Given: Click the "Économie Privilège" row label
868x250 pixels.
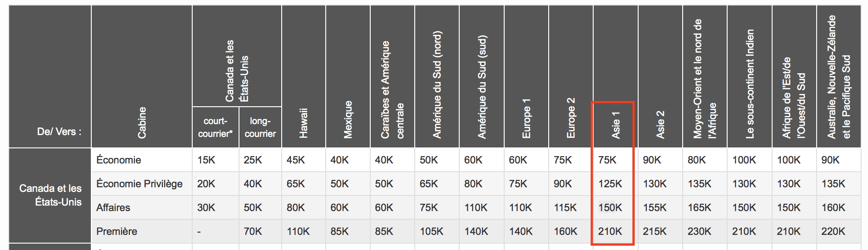Looking at the screenshot, I should pyautogui.click(x=139, y=184).
